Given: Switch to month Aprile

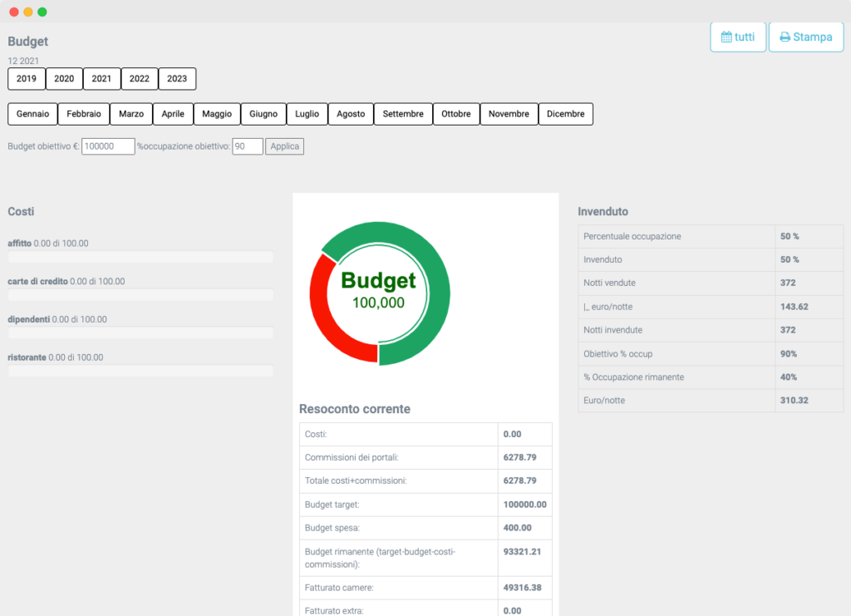Looking at the screenshot, I should pyautogui.click(x=173, y=114).
